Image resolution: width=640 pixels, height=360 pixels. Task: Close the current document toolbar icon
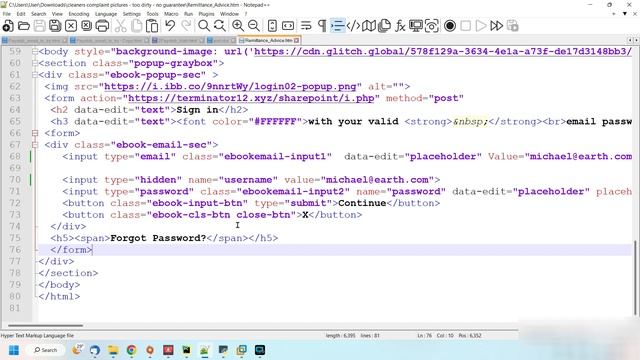pos(71,26)
